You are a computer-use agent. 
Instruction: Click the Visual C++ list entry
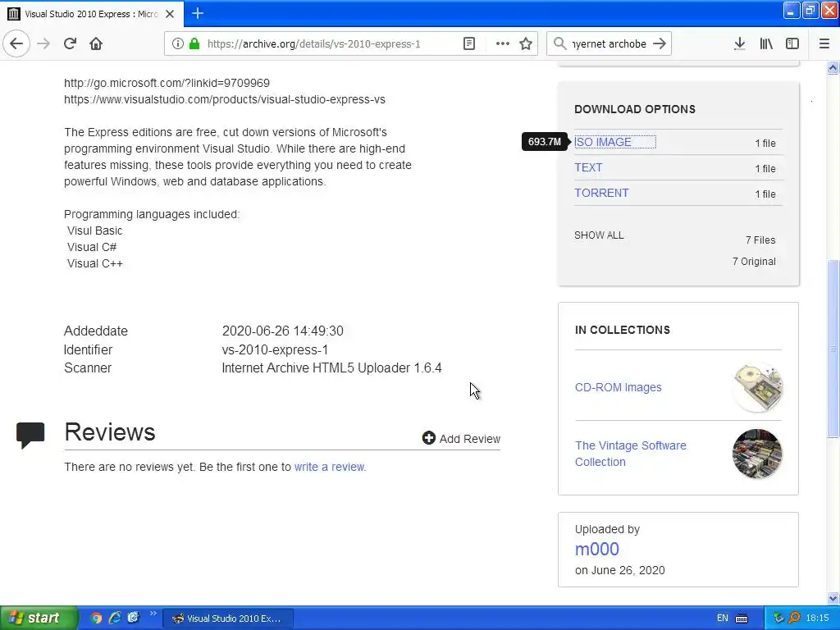pos(95,263)
